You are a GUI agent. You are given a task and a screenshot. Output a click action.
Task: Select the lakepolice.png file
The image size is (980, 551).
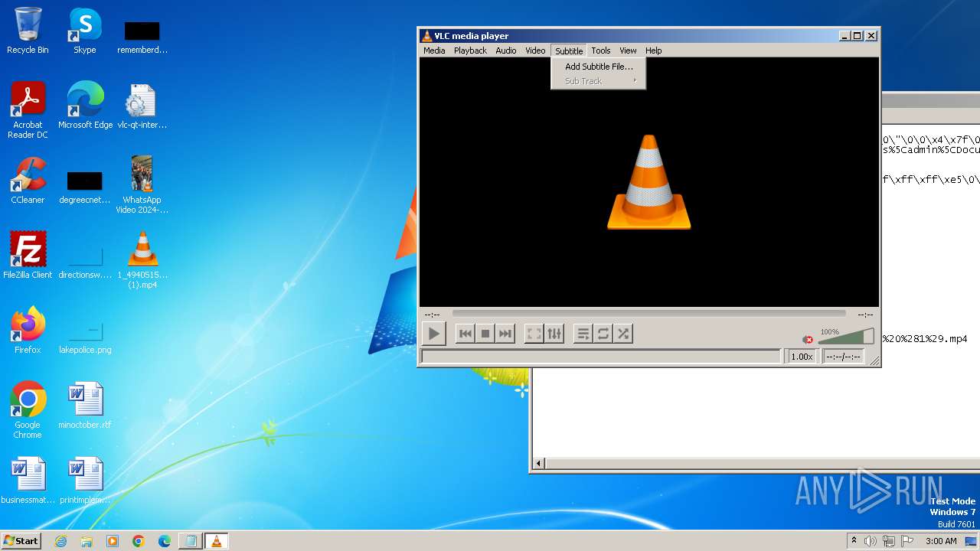pos(85,337)
